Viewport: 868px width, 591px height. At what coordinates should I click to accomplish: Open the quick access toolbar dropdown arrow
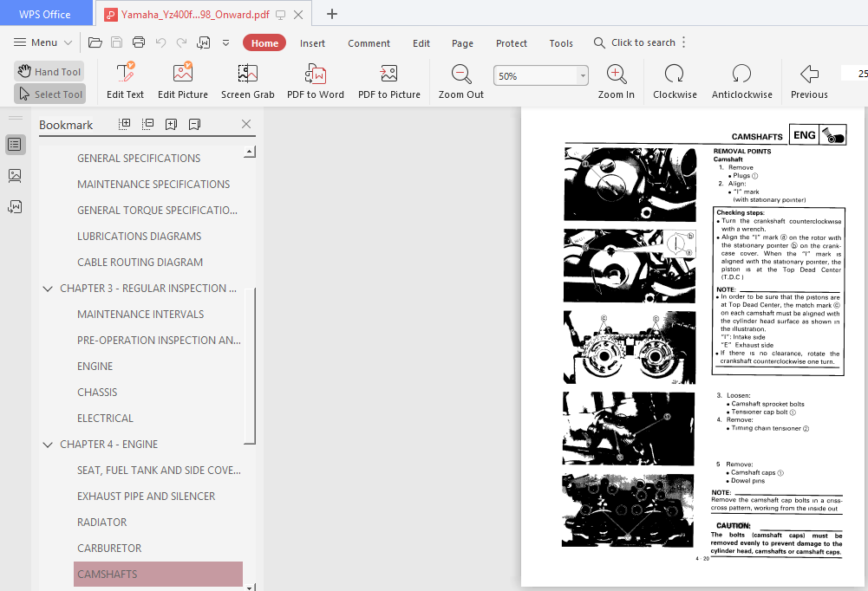pos(225,42)
